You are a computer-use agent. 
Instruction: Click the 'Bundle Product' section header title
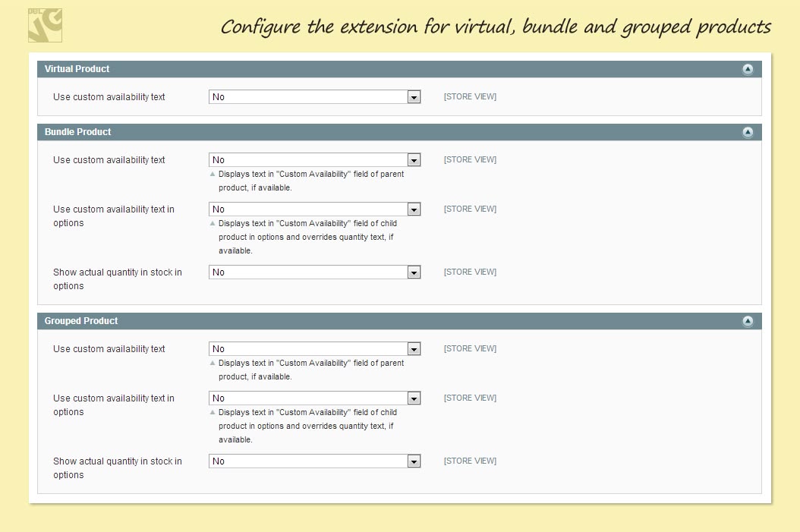[x=78, y=132]
